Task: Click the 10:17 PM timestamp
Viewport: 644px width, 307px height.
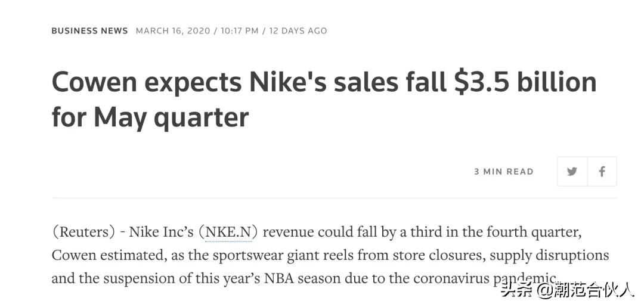Action: (x=239, y=30)
